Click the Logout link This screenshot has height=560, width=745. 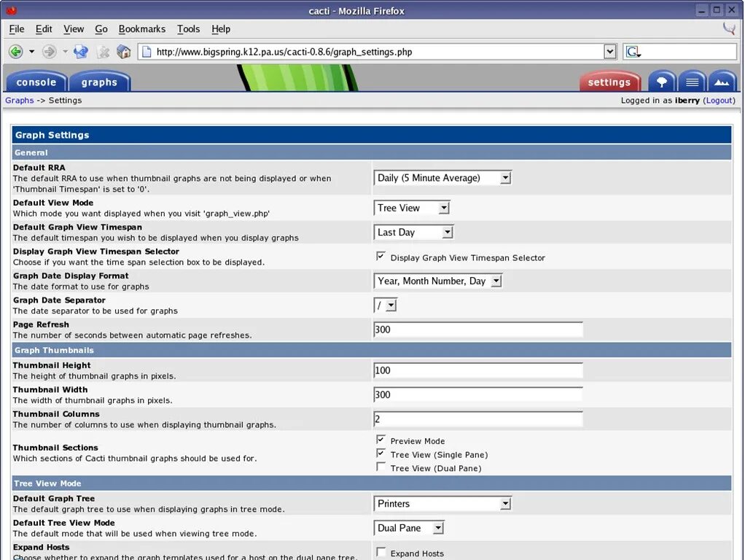pos(719,101)
